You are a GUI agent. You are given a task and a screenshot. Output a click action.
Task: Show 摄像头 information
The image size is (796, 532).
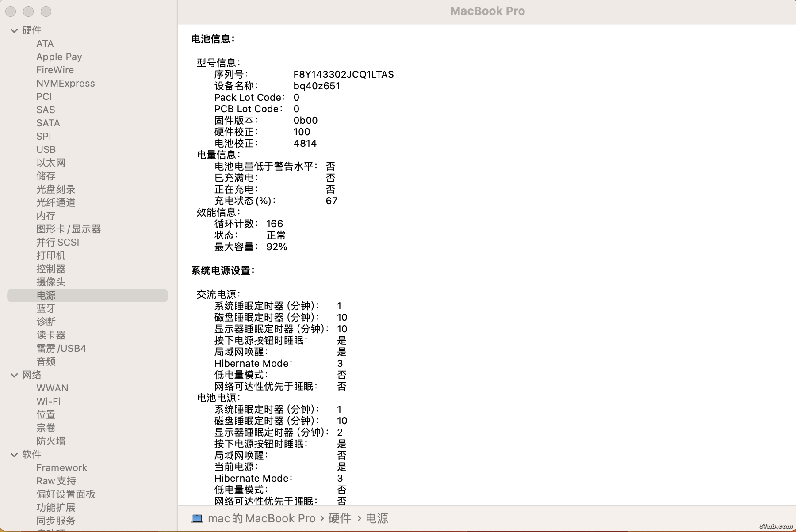[51, 282]
